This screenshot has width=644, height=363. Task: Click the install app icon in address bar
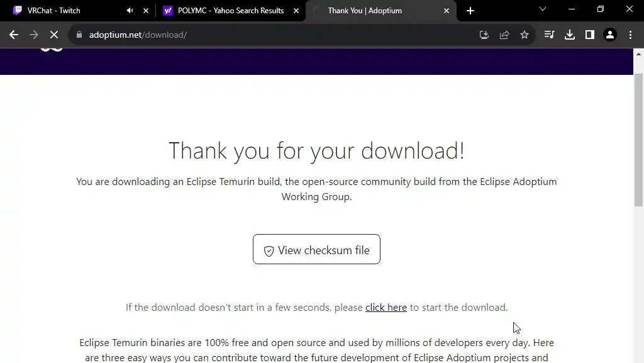(x=484, y=35)
